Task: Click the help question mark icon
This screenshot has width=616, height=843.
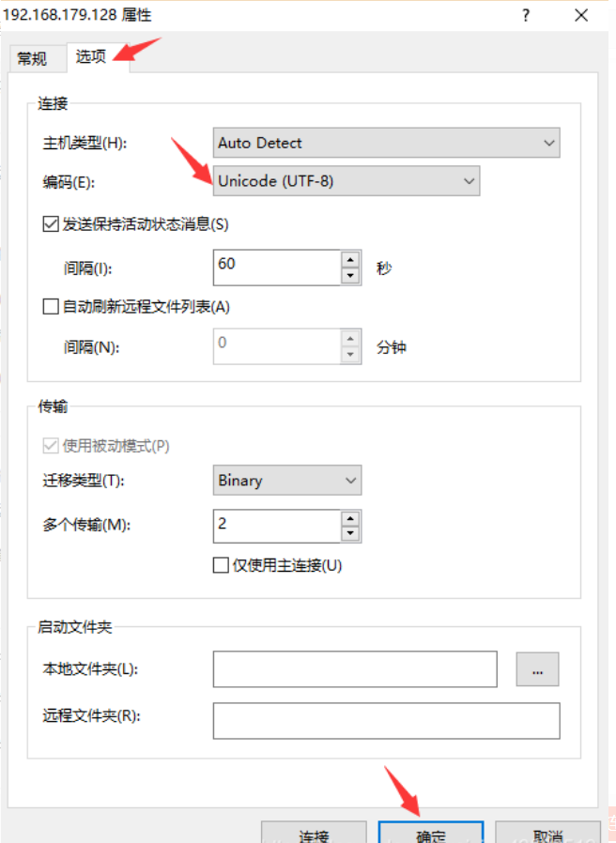Action: [526, 16]
